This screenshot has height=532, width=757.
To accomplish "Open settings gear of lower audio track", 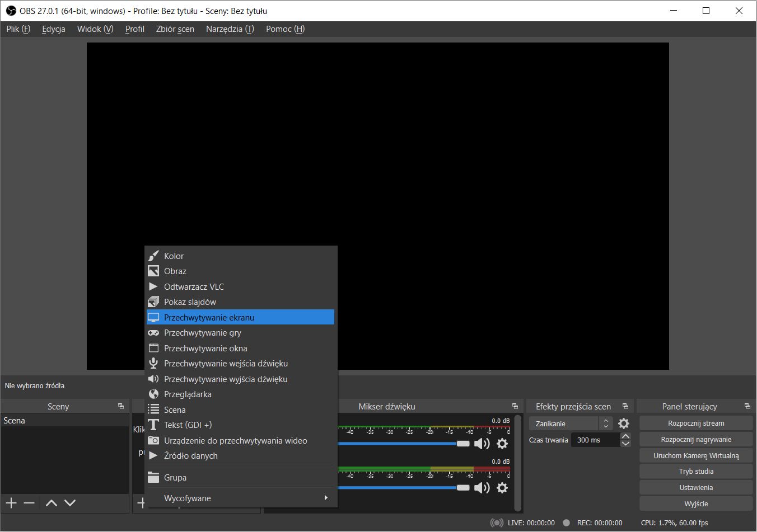I will 502,487.
